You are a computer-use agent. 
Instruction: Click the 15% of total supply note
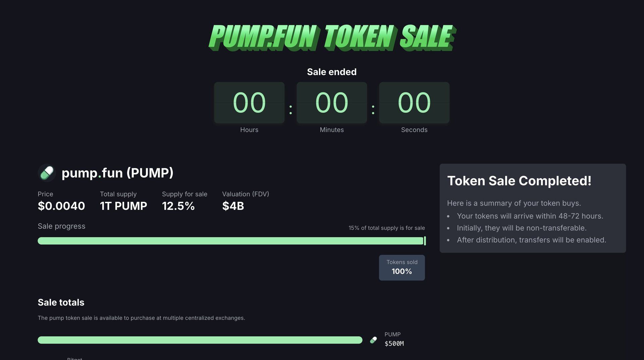(386, 228)
